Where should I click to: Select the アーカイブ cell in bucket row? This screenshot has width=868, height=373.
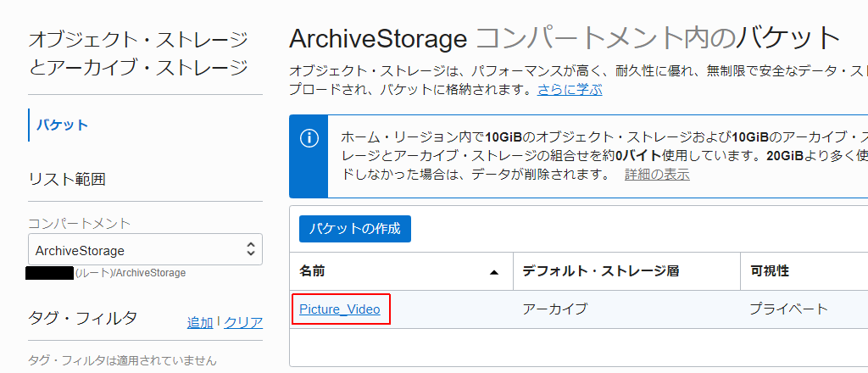(554, 309)
